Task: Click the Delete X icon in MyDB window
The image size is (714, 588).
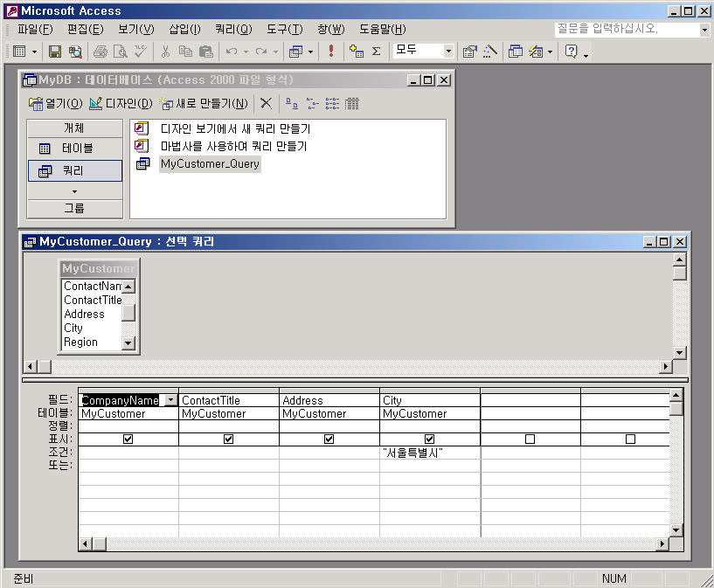Action: 266,103
